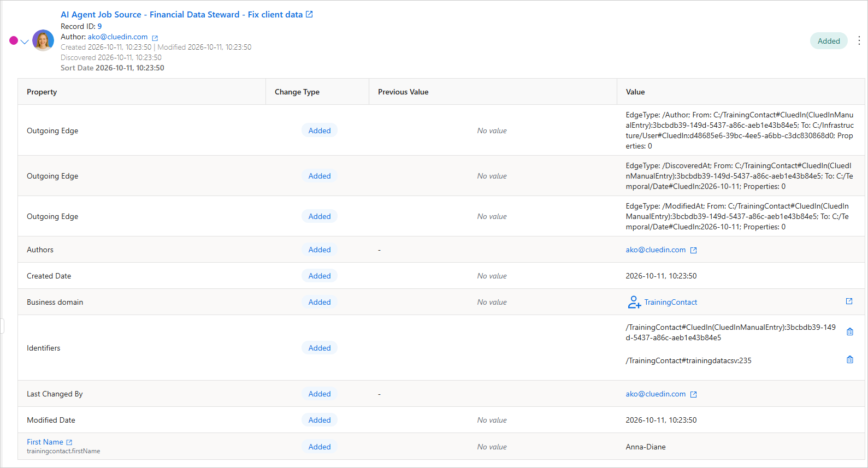The height and width of the screenshot is (468, 868).
Task: Click the Sort Date text in header
Action: (113, 68)
